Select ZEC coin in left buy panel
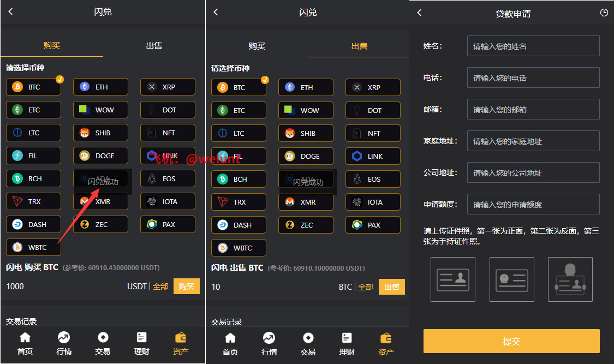Image resolution: width=614 pixels, height=364 pixels. point(100,224)
